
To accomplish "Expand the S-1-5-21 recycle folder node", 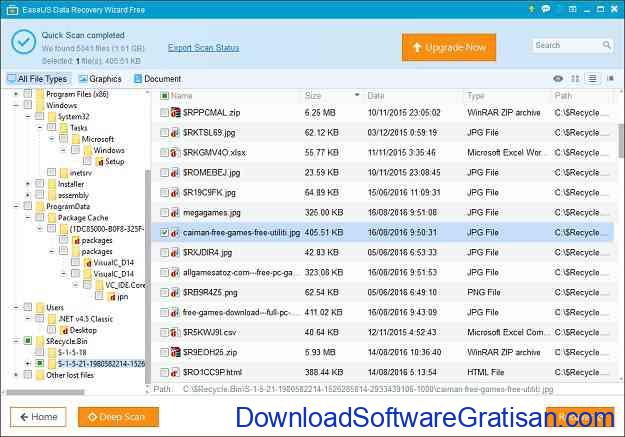I will [28, 364].
